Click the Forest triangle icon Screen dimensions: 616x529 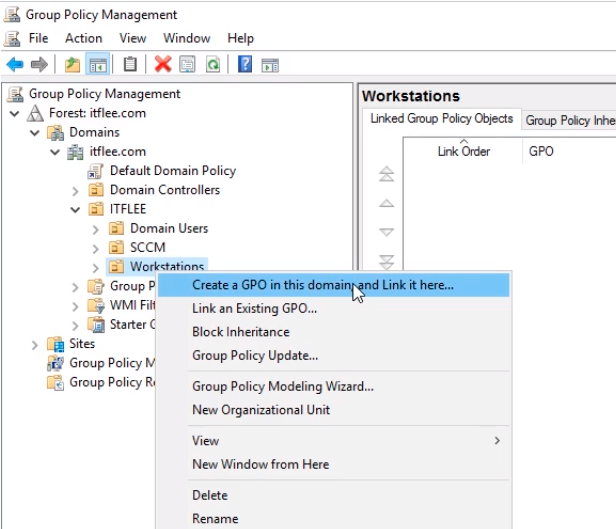point(35,113)
